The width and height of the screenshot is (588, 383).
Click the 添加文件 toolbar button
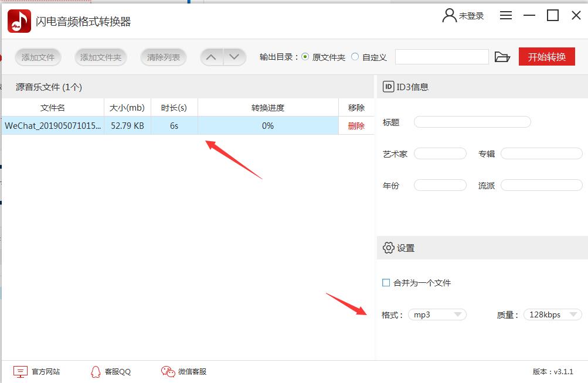38,57
